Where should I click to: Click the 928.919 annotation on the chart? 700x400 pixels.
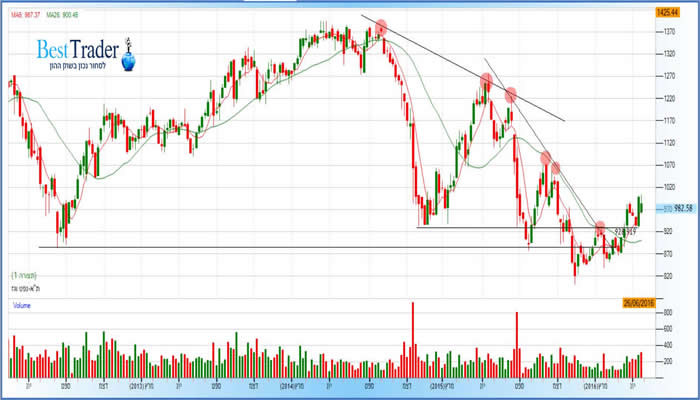pyautogui.click(x=624, y=231)
